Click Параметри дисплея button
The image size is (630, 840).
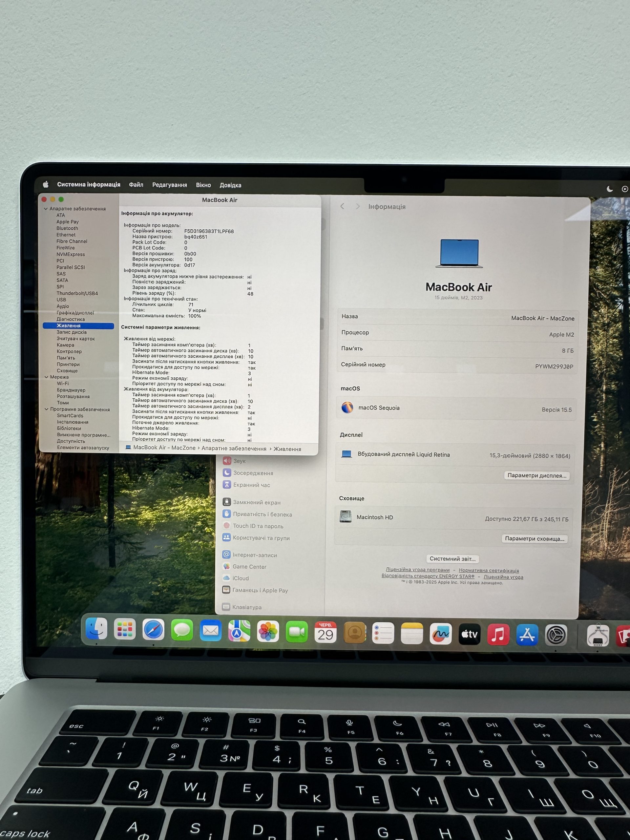coord(536,475)
